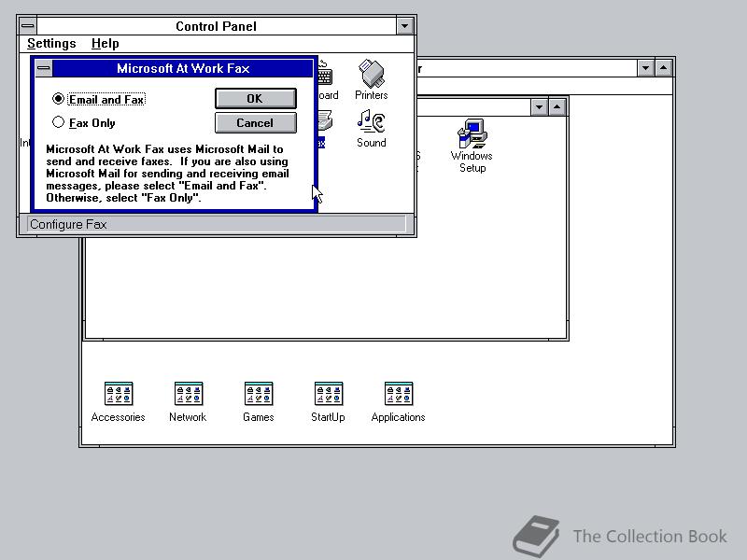Minimize the Program Manager window

click(645, 68)
